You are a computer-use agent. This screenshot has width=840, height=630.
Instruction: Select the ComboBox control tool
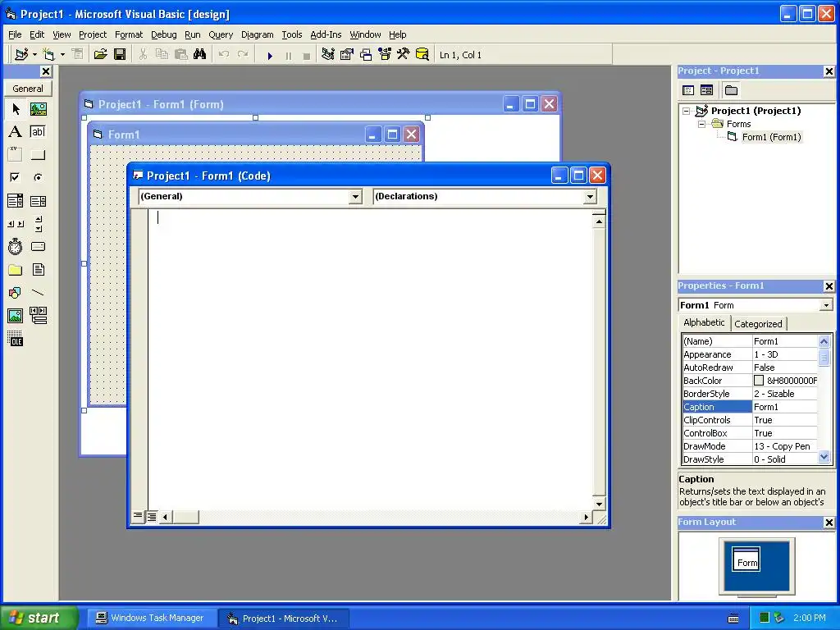tap(16, 201)
